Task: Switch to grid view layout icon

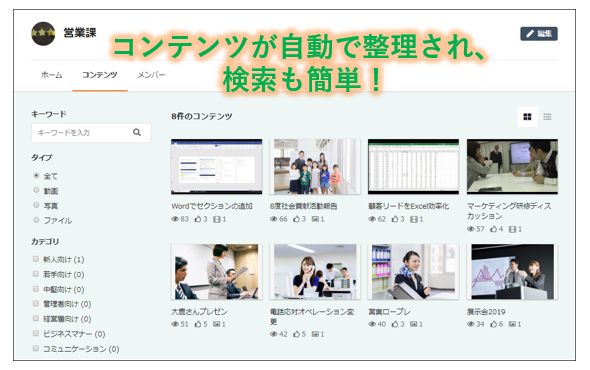Action: point(527,117)
